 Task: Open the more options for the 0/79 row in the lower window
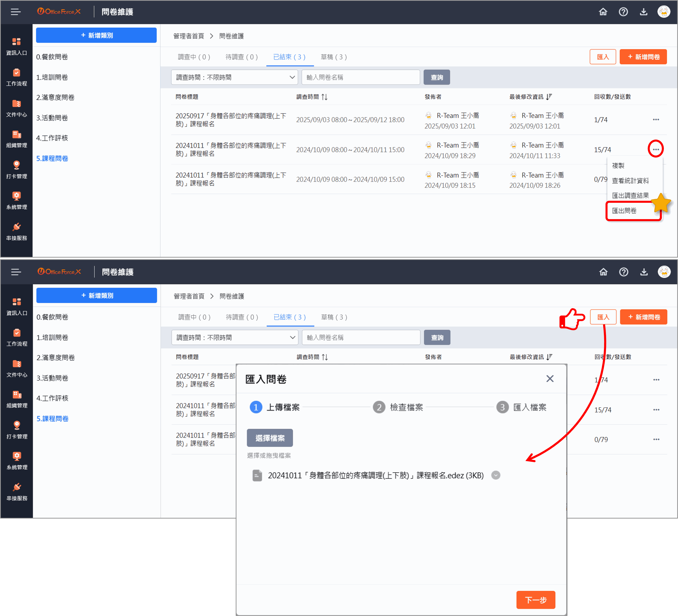tap(656, 439)
